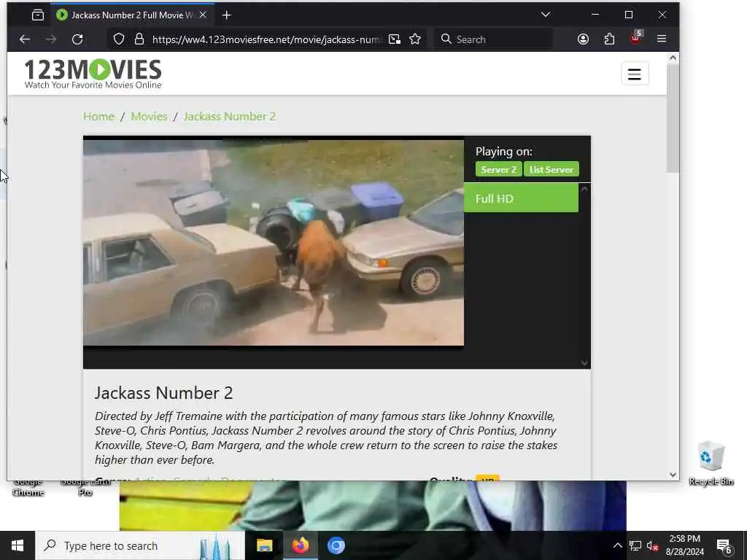
Task: Open File Explorer from taskbar
Action: point(264,545)
